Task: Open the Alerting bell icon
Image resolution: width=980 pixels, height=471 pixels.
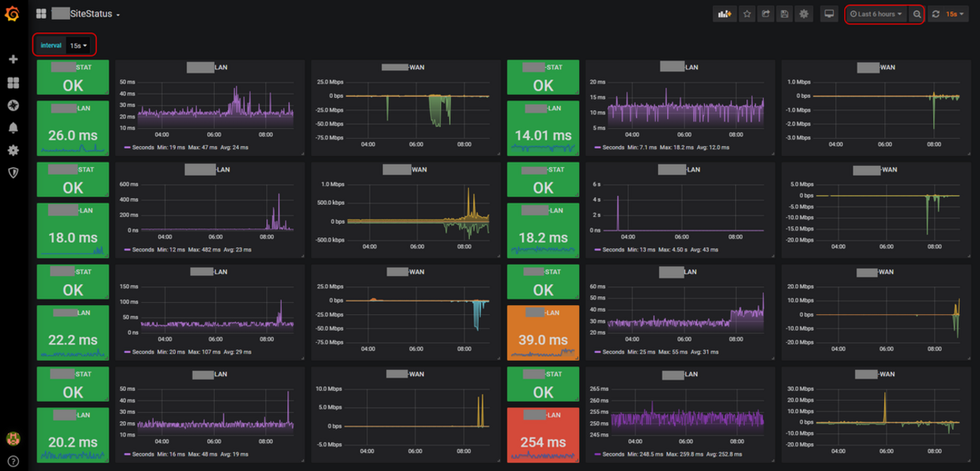Action: [13, 128]
